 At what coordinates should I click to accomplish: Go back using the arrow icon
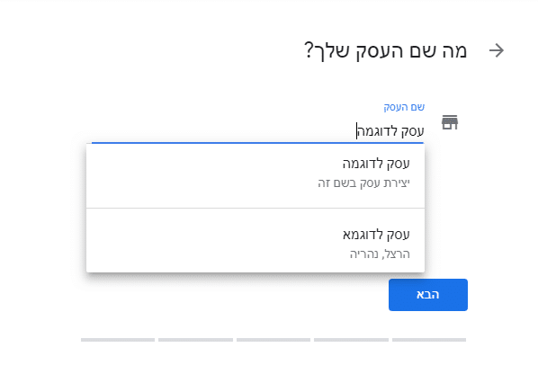[x=496, y=50]
